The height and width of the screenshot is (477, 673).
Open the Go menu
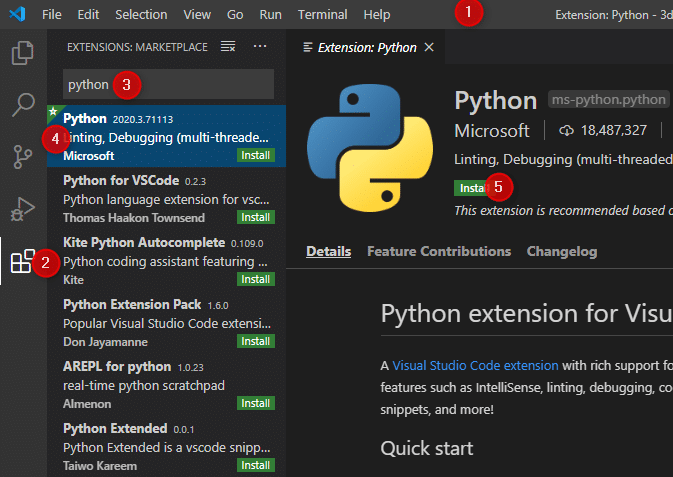tap(235, 15)
